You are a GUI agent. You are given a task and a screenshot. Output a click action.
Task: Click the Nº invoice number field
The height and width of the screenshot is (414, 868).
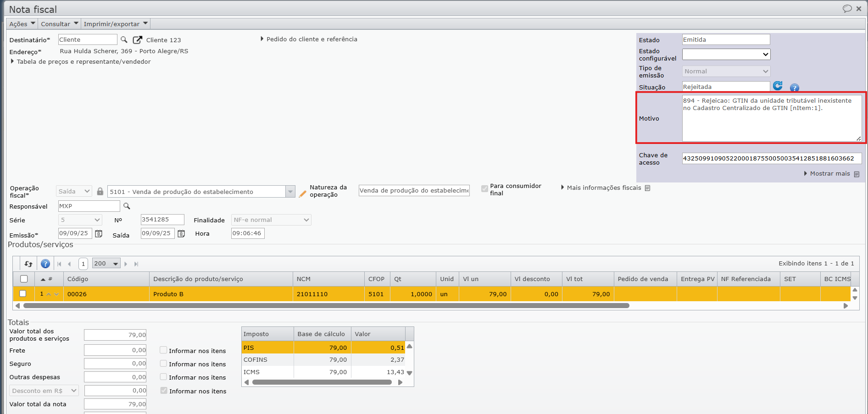point(162,220)
